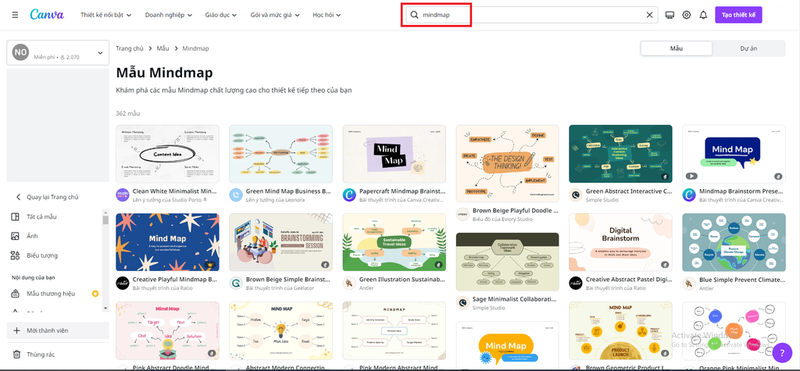Open the Clean White Minimalist template thumbnail
The height and width of the screenshot is (371, 800).
click(x=167, y=154)
